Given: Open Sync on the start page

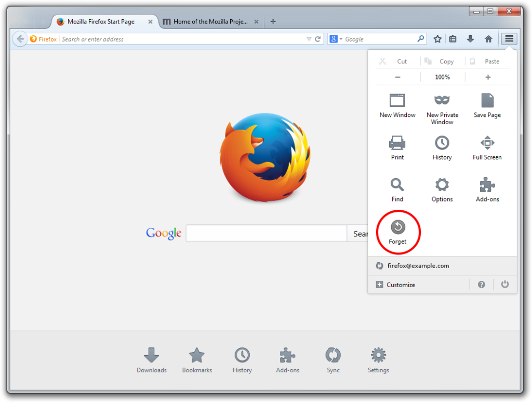Looking at the screenshot, I should point(333,360).
